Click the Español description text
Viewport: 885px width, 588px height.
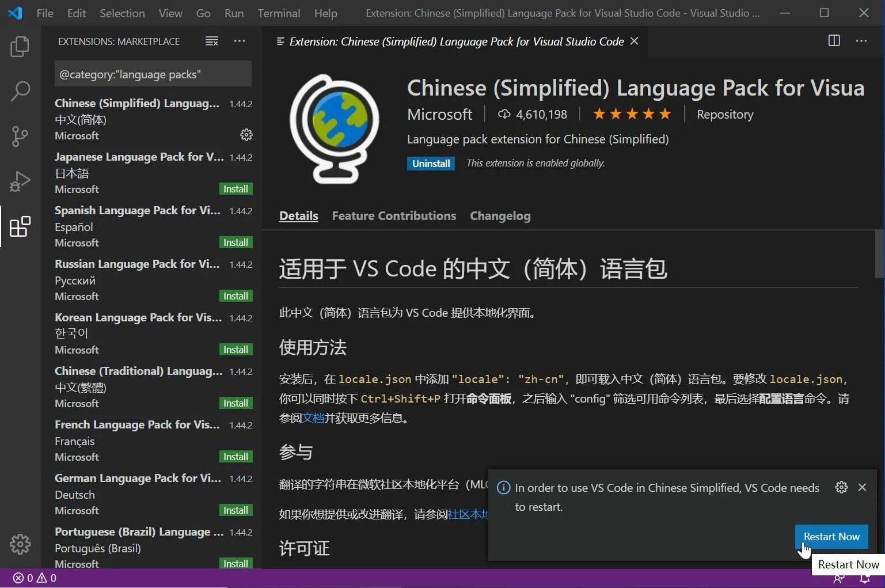pos(74,227)
